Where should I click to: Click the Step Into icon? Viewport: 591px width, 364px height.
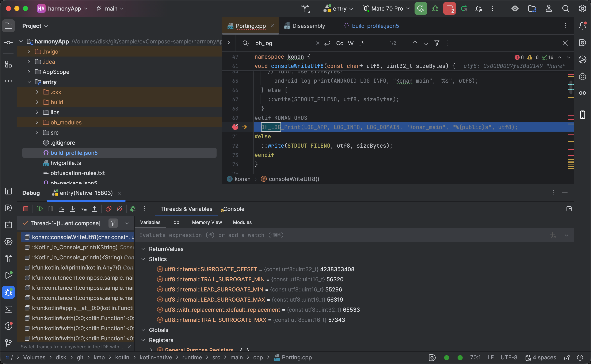click(x=72, y=209)
